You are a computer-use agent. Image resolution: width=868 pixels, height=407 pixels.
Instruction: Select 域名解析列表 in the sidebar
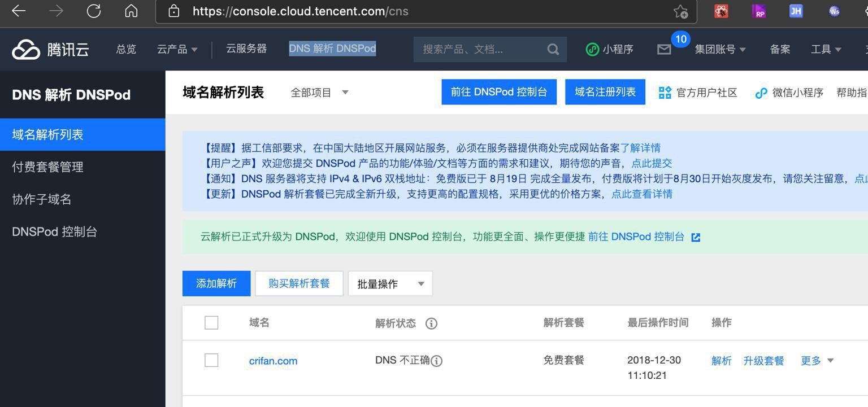(83, 134)
